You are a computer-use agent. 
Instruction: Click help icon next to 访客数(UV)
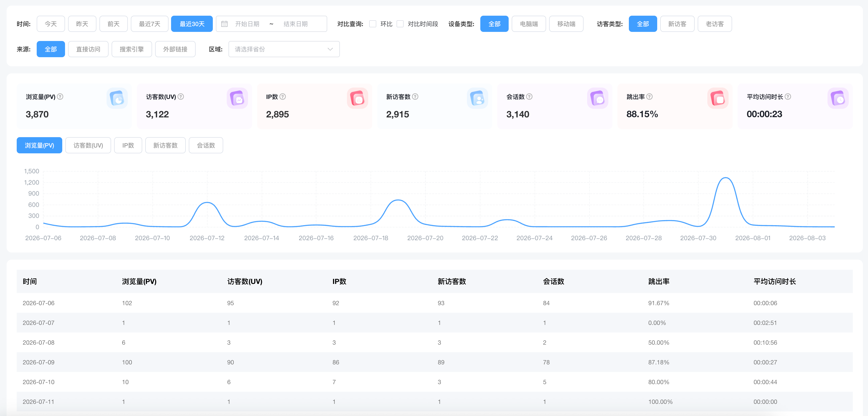(181, 97)
